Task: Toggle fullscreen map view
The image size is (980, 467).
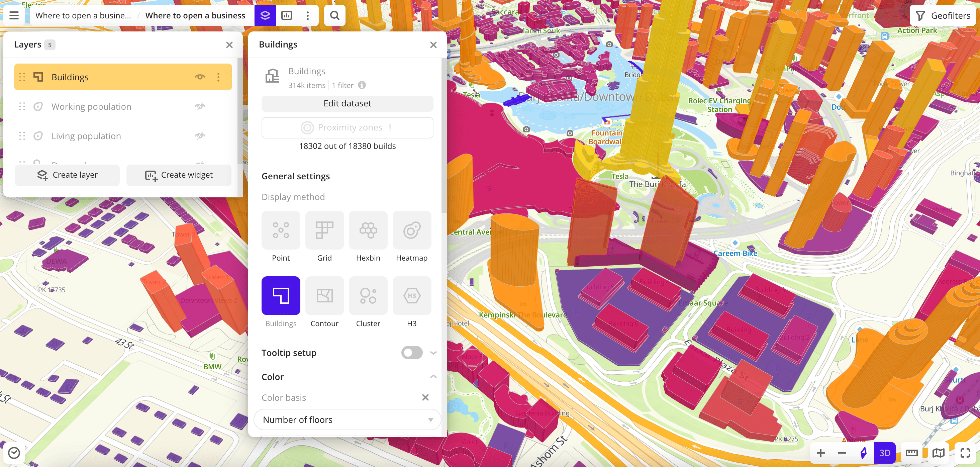Action: tap(965, 453)
